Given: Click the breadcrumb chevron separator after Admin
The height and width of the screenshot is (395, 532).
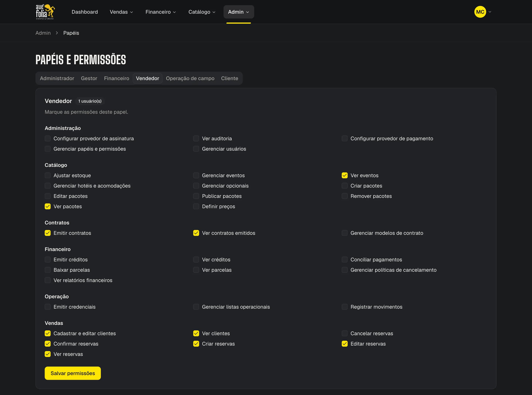Looking at the screenshot, I should (x=57, y=33).
